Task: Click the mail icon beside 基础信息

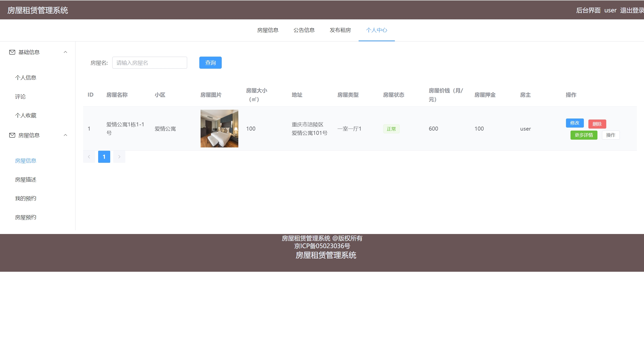Action: click(12, 52)
